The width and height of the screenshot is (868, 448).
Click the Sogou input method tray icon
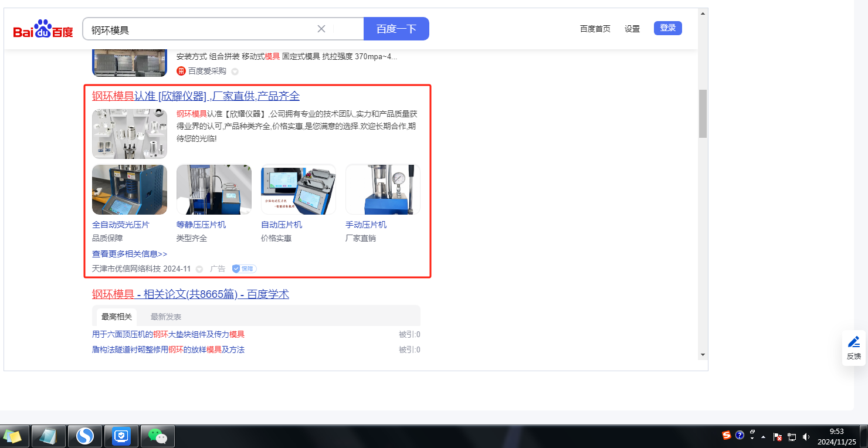click(x=727, y=435)
